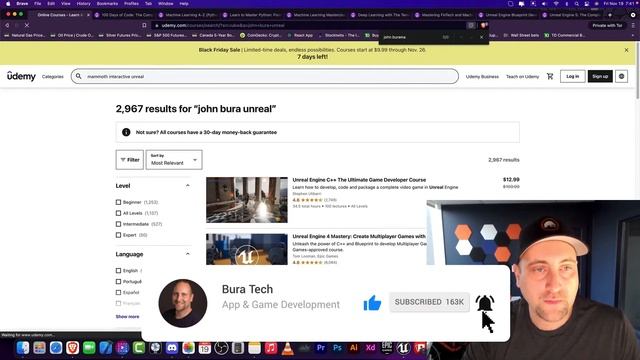Click the Sign up button
This screenshot has height=360, width=640.
tap(600, 76)
